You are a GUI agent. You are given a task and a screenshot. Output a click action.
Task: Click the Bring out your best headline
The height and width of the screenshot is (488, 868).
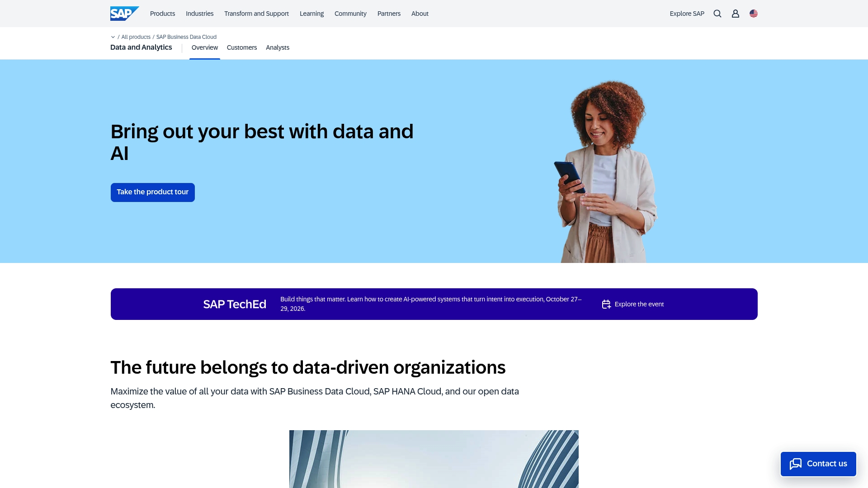(262, 142)
